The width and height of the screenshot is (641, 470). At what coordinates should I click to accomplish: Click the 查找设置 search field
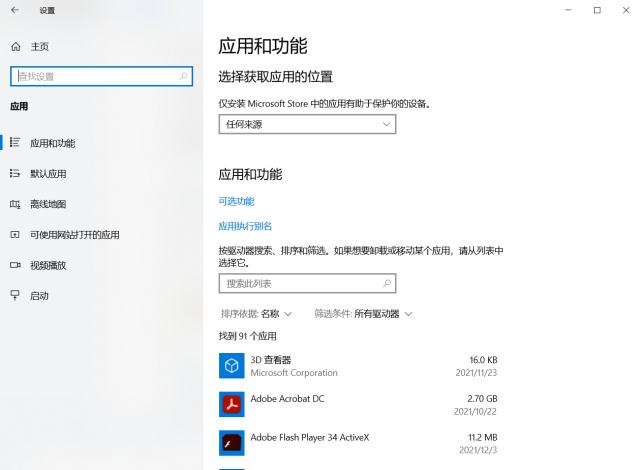(95, 76)
